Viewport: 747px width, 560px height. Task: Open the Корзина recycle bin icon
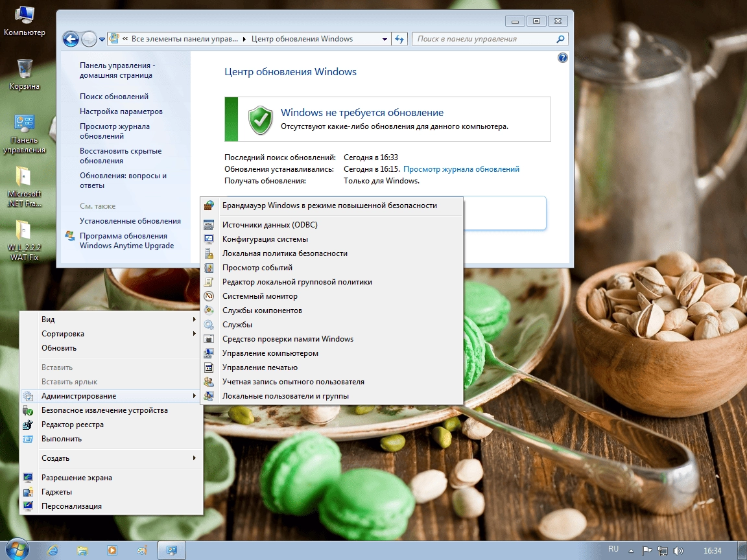coord(24,75)
